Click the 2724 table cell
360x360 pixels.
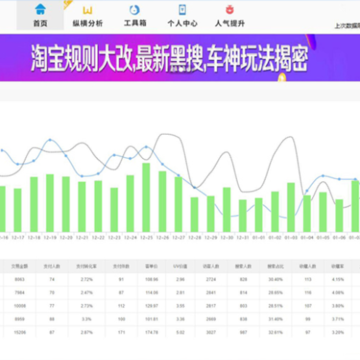coord(211,279)
